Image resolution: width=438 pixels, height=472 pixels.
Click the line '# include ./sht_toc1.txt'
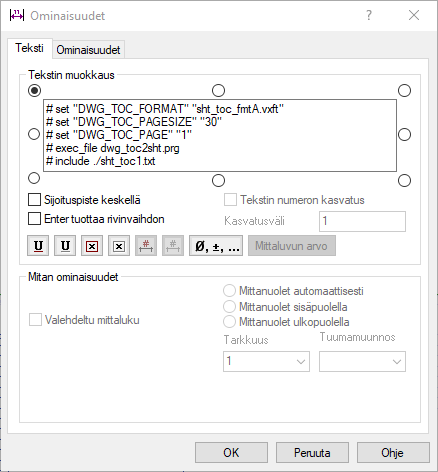(x=101, y=161)
